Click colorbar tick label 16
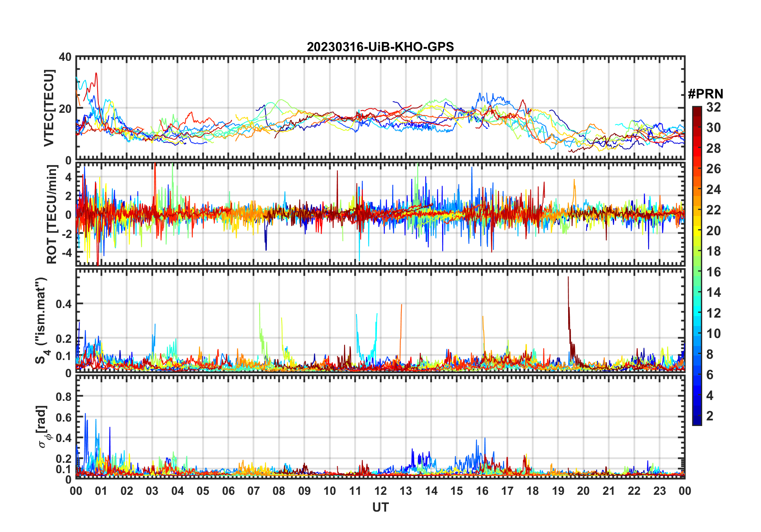The image size is (761, 532). coord(713,272)
